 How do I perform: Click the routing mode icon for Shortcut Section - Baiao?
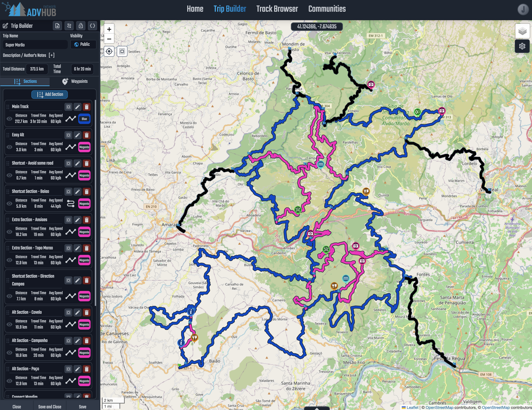(71, 204)
